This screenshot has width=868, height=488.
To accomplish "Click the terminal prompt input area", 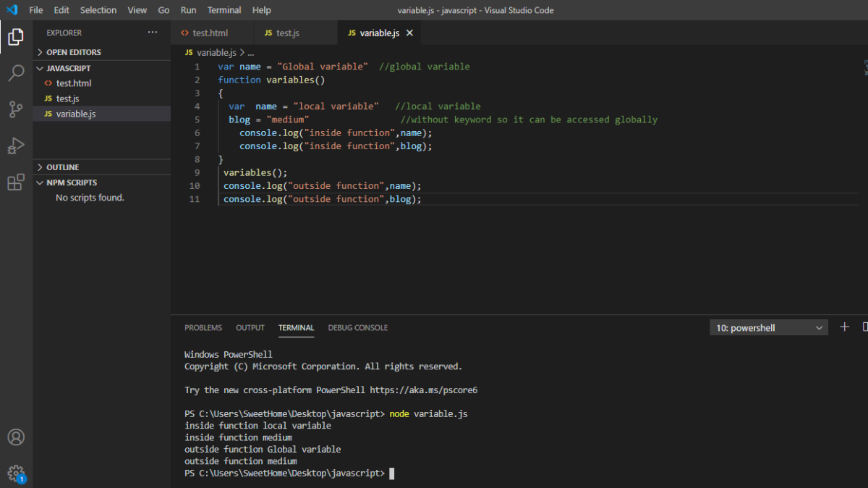I will [x=392, y=474].
